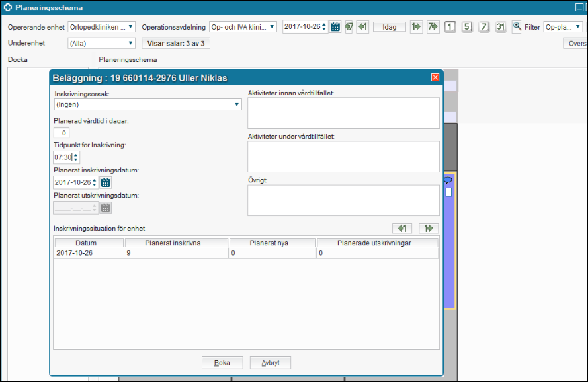The image size is (588, 382).
Task: Go back one week in the schedule
Action: [349, 27]
